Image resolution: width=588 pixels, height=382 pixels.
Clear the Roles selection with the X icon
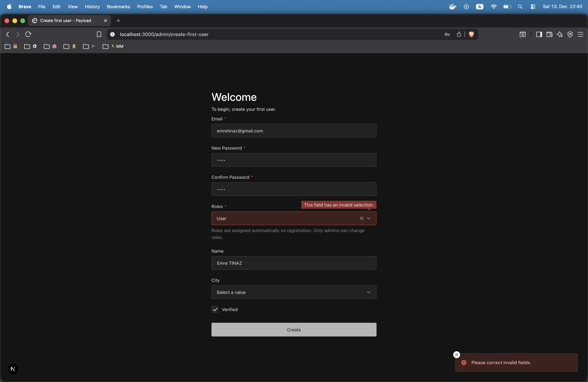pyautogui.click(x=361, y=218)
